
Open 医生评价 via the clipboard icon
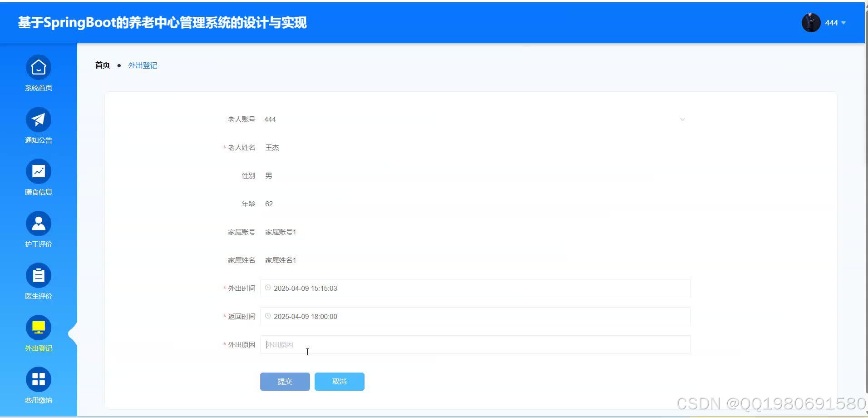(38, 275)
